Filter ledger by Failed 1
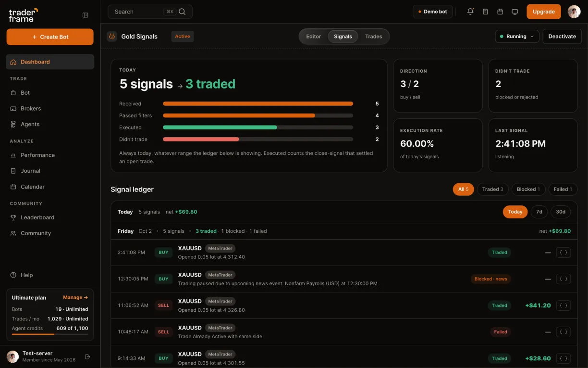Viewport: 588px width, 368px height. point(563,189)
